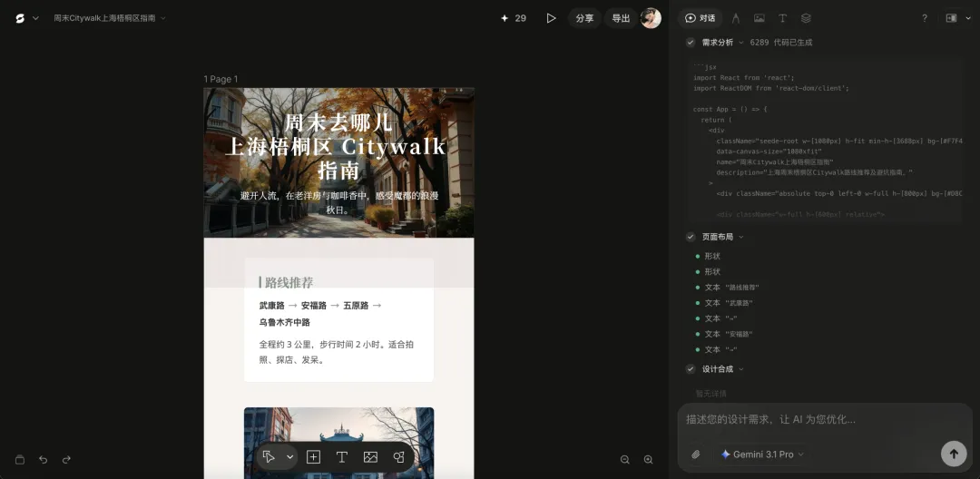
Task: Select the image tool in bottom toolbar
Action: tap(370, 457)
